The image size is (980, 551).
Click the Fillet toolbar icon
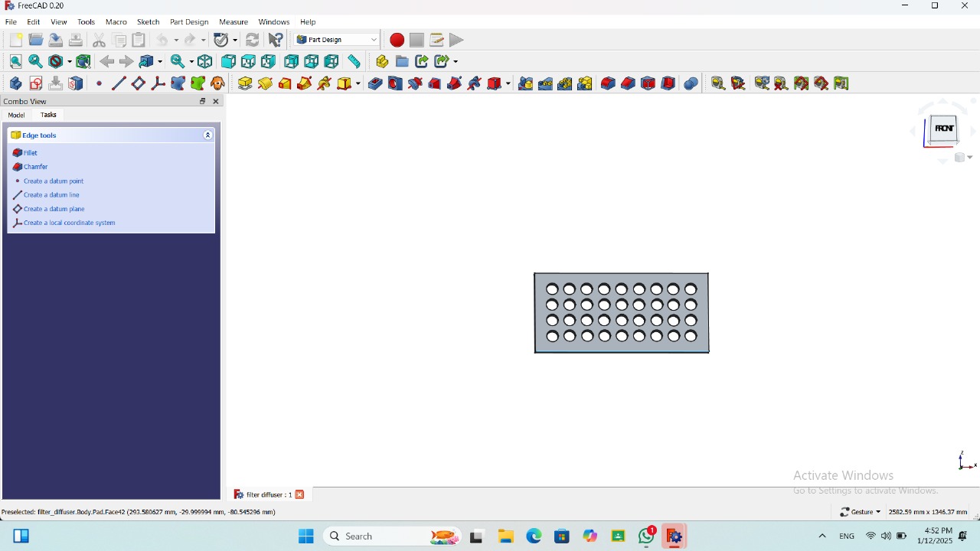[609, 83]
